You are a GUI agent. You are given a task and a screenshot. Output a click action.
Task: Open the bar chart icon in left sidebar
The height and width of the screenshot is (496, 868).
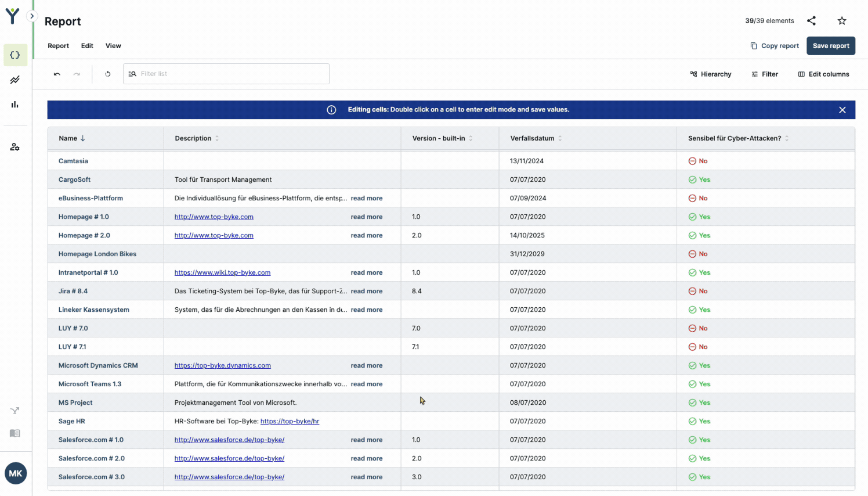click(15, 105)
